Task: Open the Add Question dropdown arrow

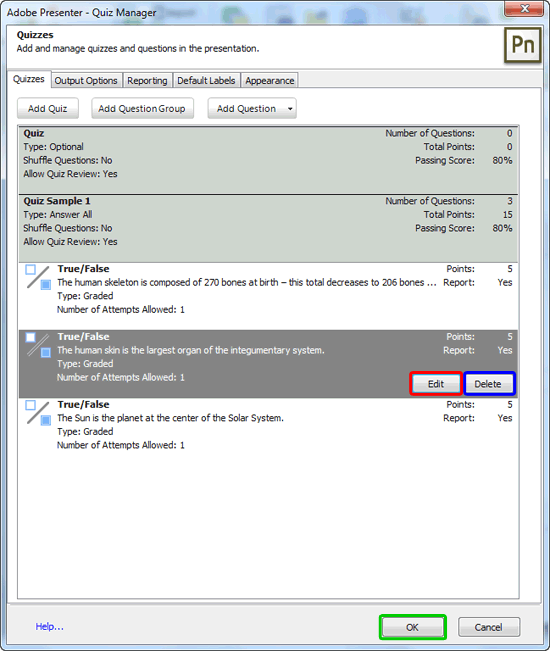Action: tap(290, 109)
